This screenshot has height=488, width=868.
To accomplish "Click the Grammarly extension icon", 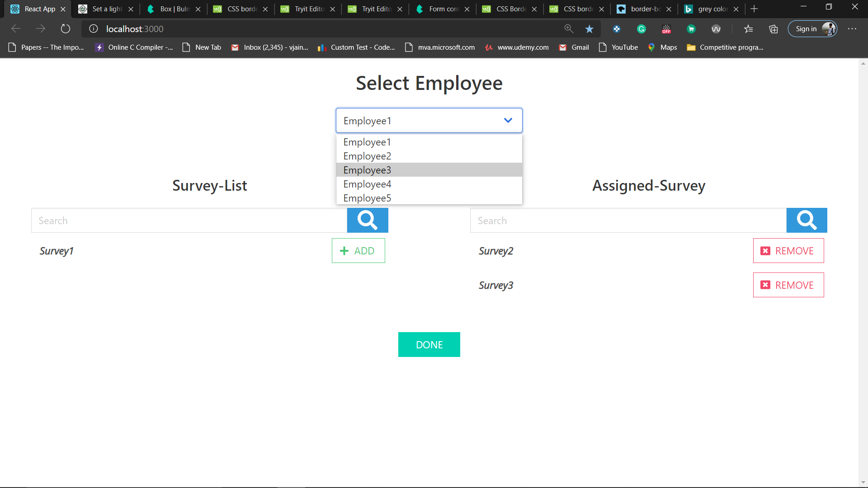I will tap(641, 29).
